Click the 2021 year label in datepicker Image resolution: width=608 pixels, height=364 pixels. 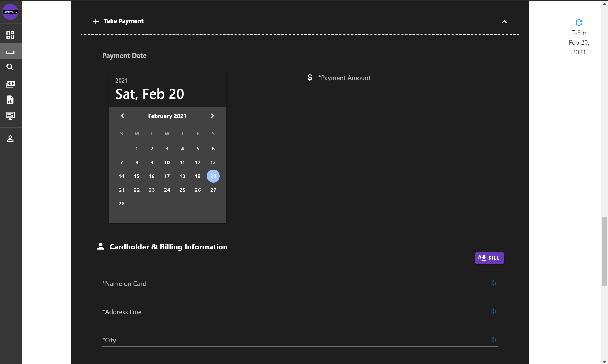[121, 80]
